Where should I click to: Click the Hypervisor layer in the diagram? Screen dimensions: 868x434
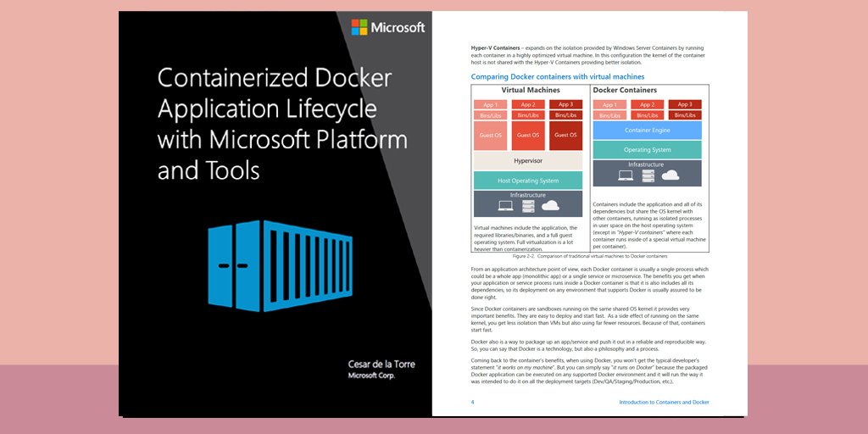[528, 160]
